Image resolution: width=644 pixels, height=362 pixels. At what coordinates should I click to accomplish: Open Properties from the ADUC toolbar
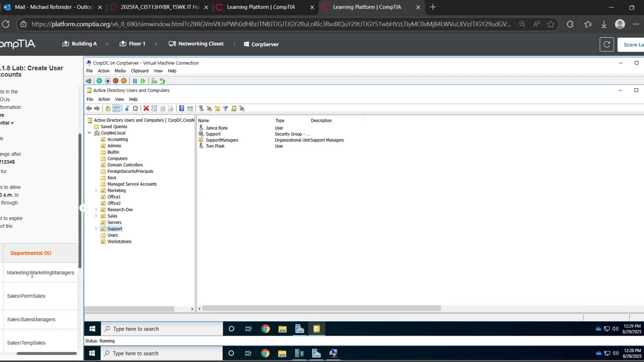click(154, 108)
